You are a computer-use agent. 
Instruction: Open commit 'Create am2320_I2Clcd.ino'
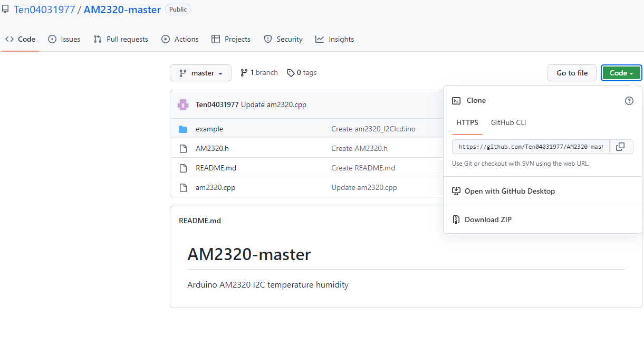point(373,129)
